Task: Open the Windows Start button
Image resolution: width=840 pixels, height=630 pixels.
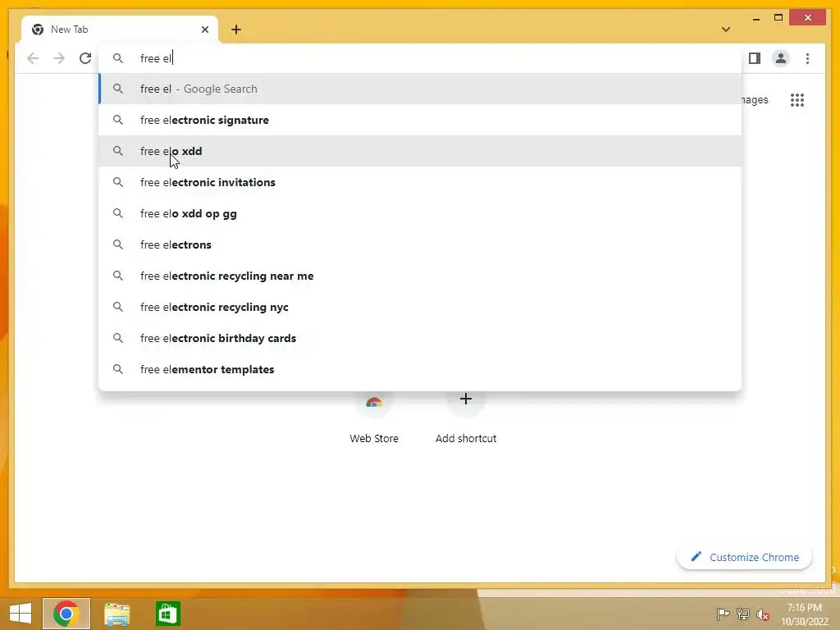Action: [x=21, y=614]
